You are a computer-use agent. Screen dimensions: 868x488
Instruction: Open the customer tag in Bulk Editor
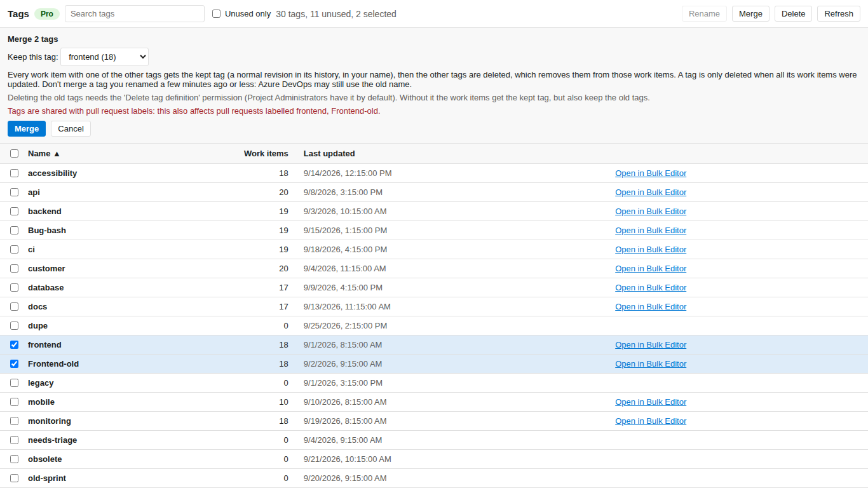651,269
